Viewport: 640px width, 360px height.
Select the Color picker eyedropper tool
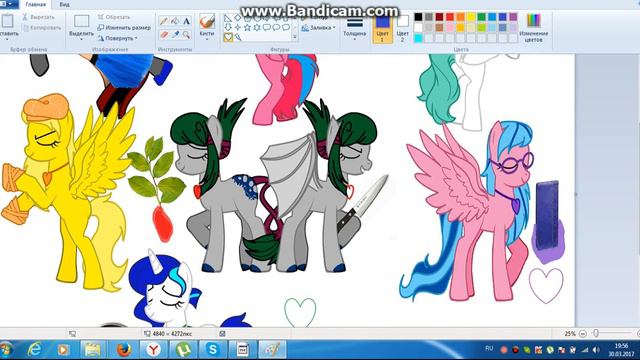[175, 35]
